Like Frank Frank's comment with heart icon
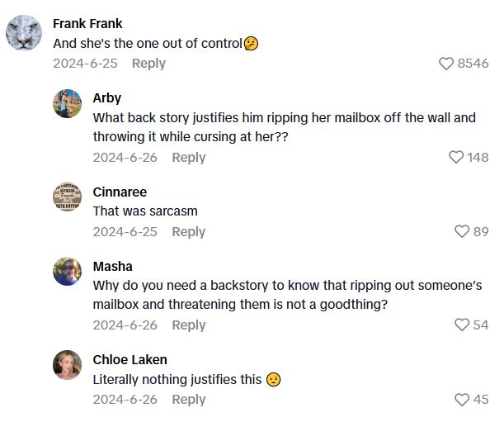504x422 pixels. tap(446, 64)
